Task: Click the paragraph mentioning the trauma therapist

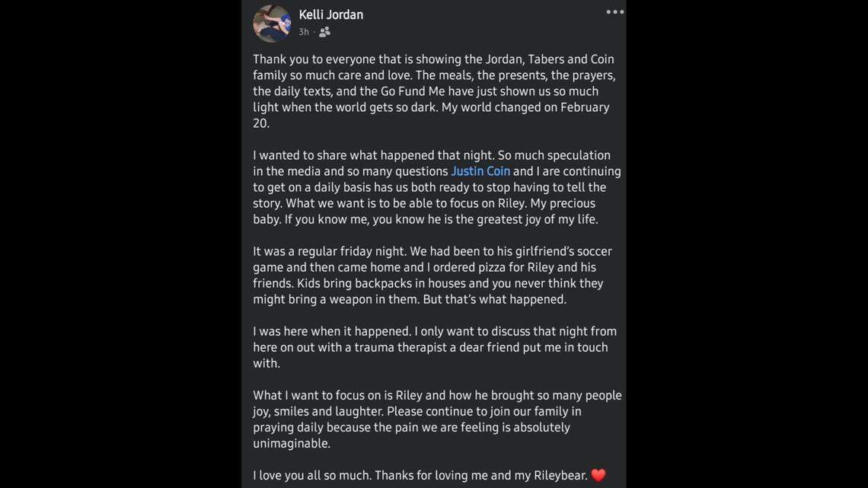Action: 434,347
